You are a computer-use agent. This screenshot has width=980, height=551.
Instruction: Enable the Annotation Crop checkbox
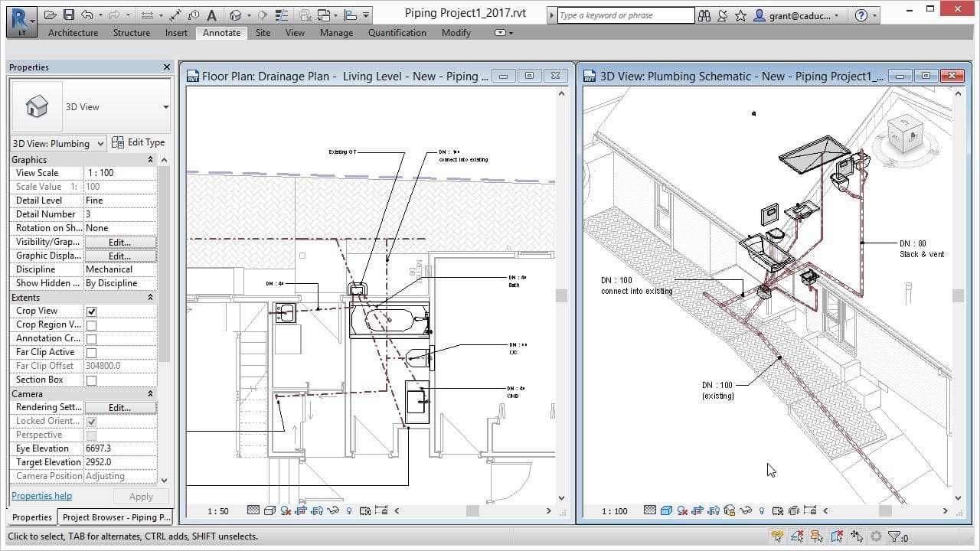tap(91, 339)
